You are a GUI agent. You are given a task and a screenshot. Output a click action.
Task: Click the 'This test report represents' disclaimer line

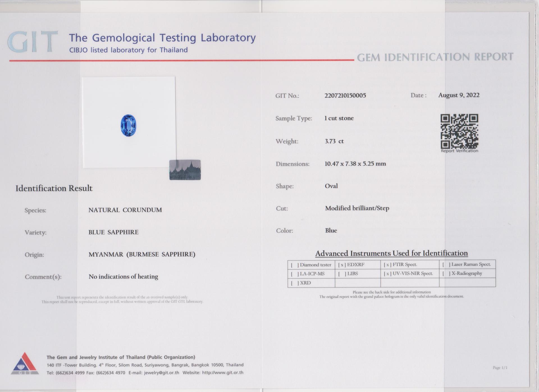tap(122, 297)
